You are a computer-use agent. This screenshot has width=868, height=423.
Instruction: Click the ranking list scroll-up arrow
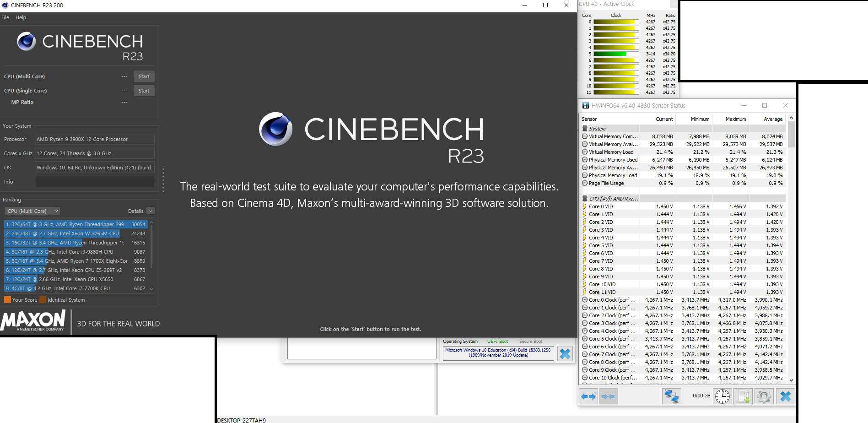tap(151, 222)
